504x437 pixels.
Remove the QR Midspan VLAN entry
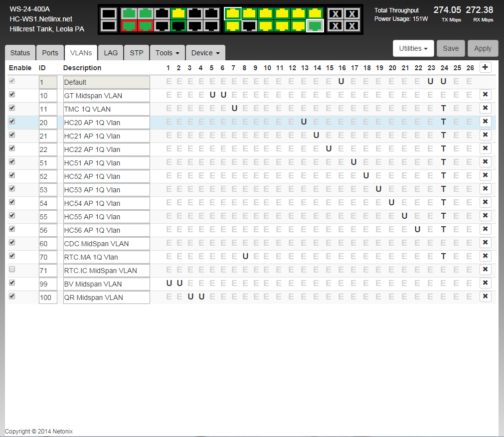click(x=485, y=297)
